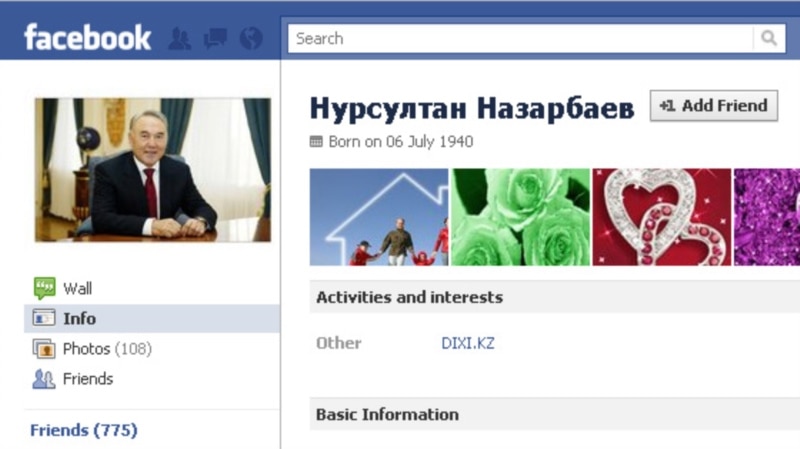Open the house and family photo thumbnail
This screenshot has width=800, height=449.
click(379, 217)
